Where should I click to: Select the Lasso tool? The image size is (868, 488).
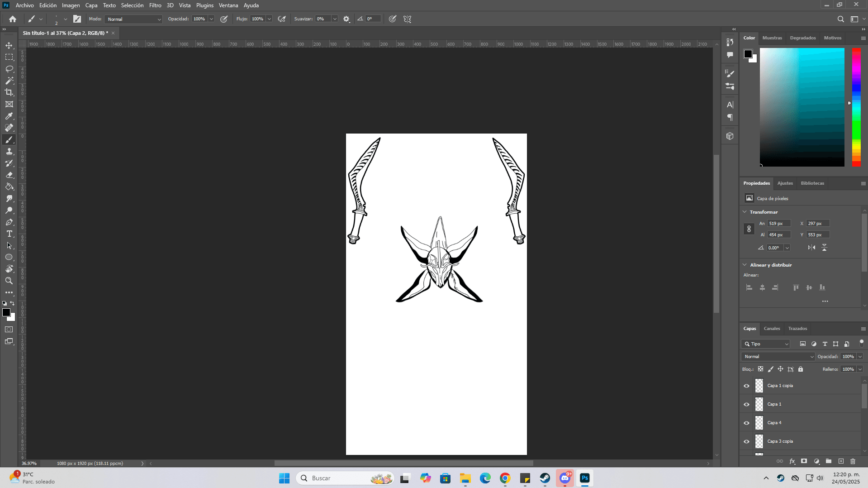9,69
